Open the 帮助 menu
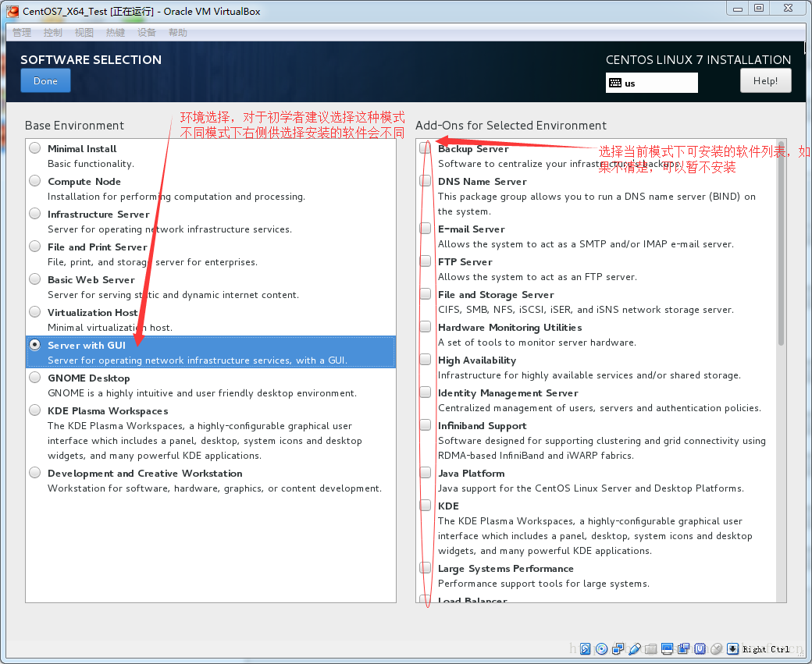Viewport: 812px width, 664px height. coord(178,33)
